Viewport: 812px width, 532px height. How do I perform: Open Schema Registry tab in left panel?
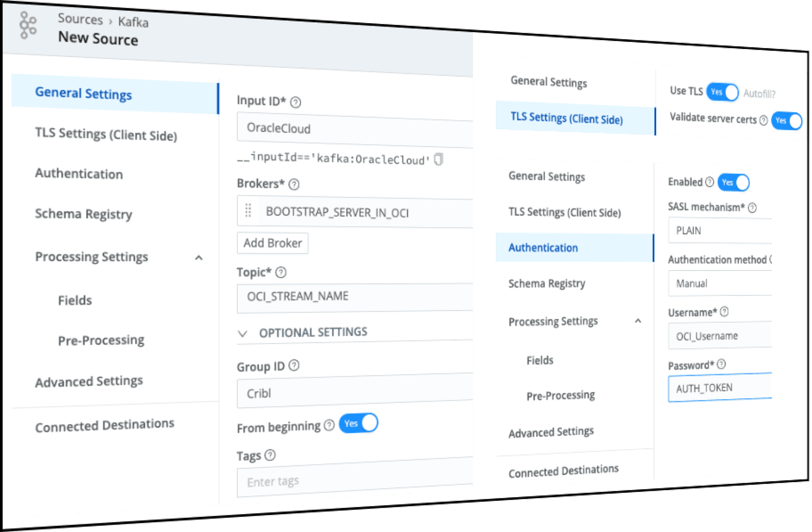pyautogui.click(x=84, y=214)
